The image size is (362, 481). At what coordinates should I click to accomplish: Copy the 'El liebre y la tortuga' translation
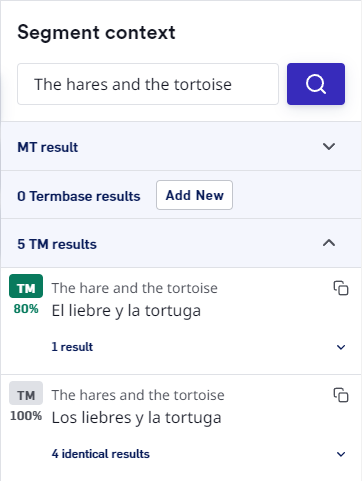click(341, 288)
